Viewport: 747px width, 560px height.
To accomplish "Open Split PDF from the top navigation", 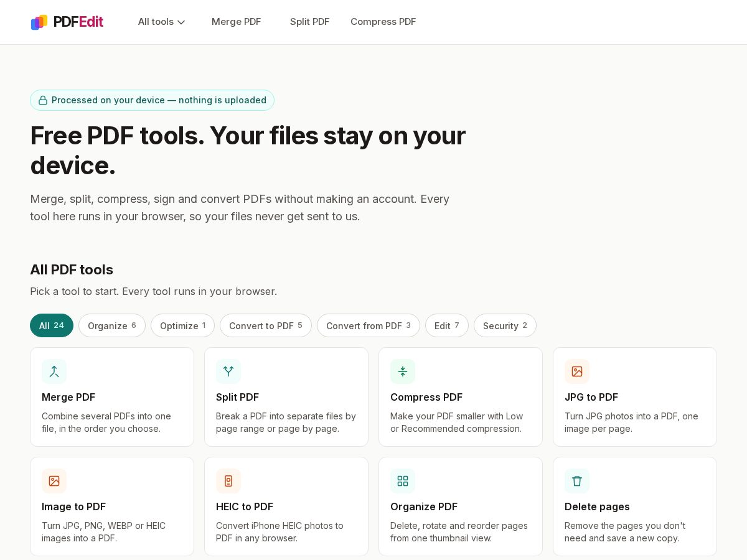I will click(309, 22).
